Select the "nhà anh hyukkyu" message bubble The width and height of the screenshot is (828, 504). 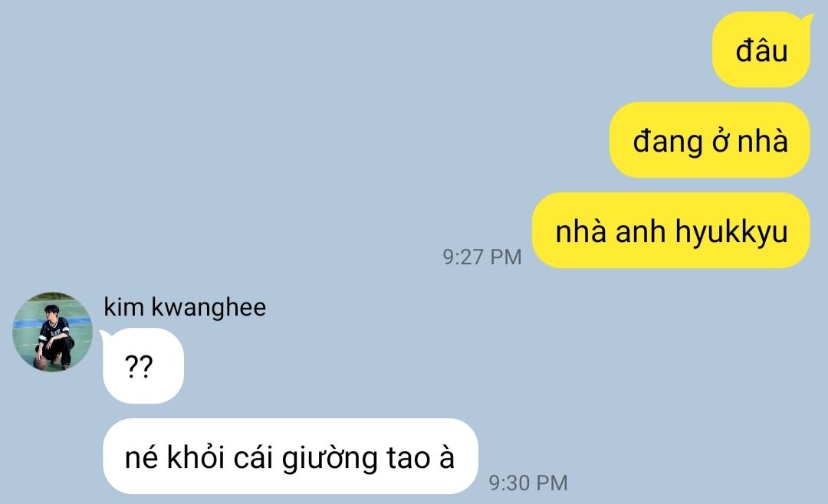tap(671, 231)
